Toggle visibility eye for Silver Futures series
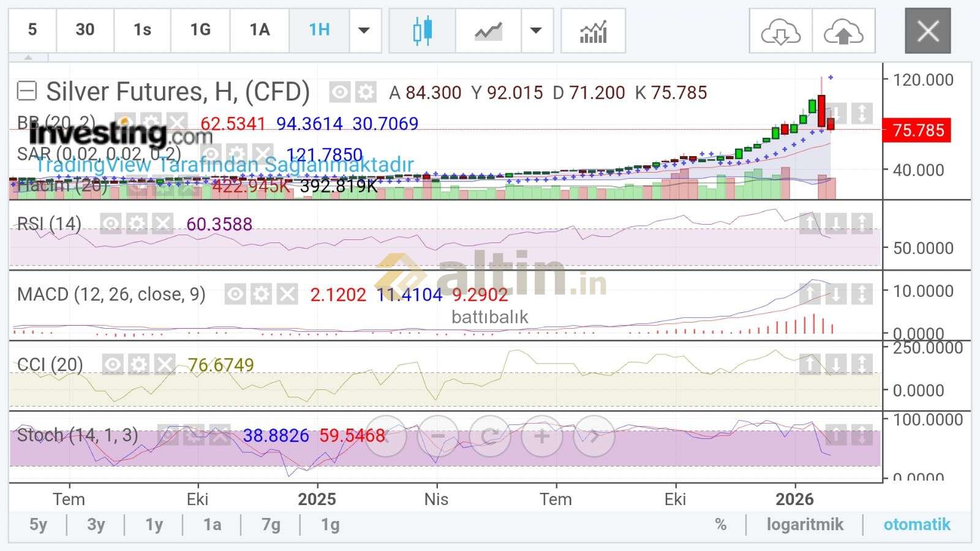980x551 pixels. point(339,92)
